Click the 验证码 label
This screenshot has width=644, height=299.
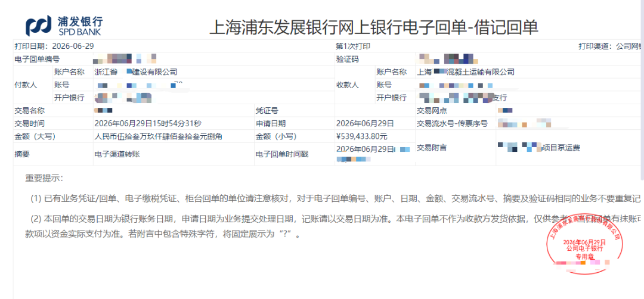tap(347, 59)
